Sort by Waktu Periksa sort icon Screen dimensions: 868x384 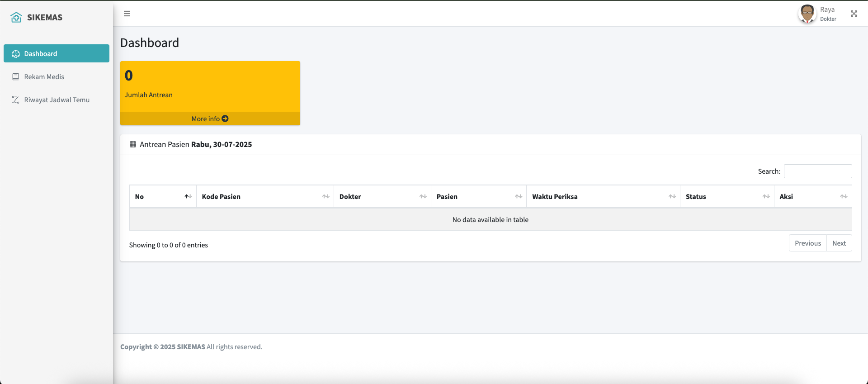[672, 197]
